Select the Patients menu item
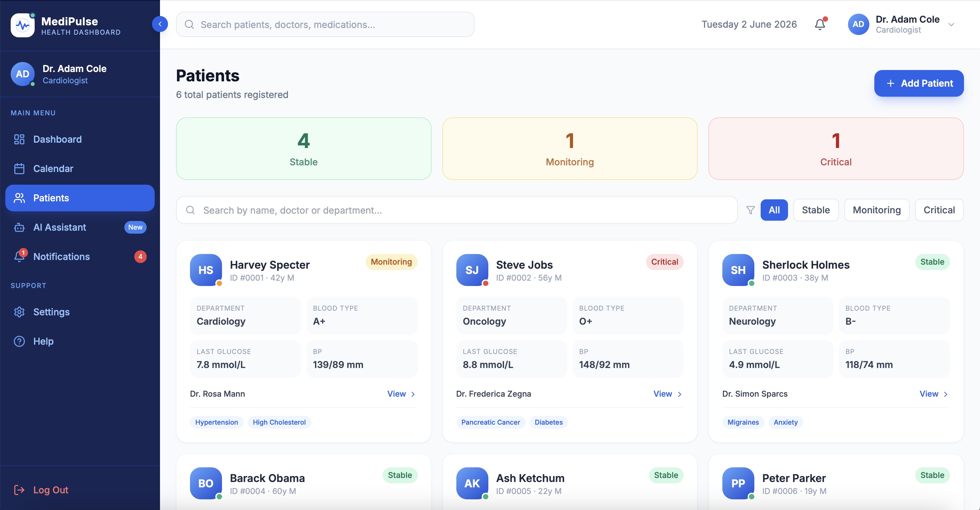This screenshot has width=980, height=510. coord(80,198)
